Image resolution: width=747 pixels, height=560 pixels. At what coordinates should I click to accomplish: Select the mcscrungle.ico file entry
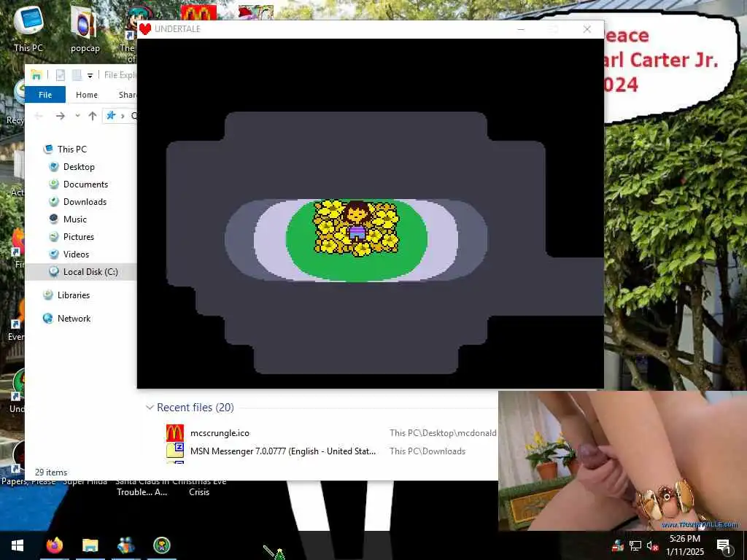coord(220,433)
